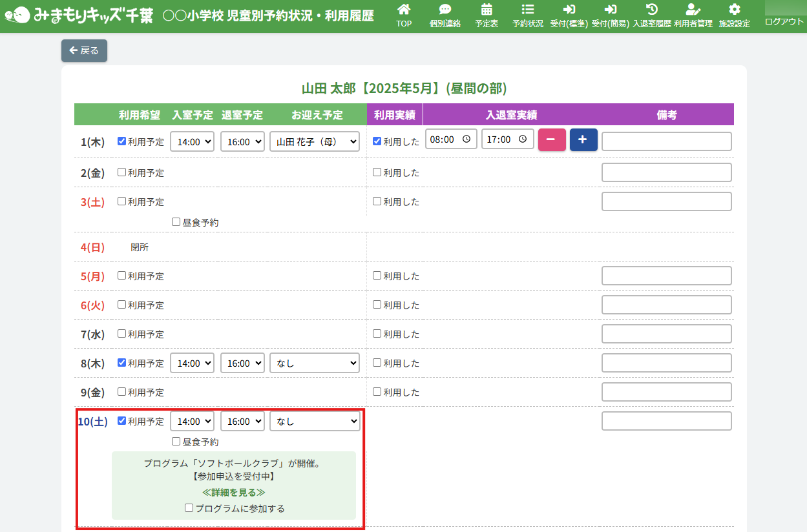Click the TOP home icon

[404, 10]
